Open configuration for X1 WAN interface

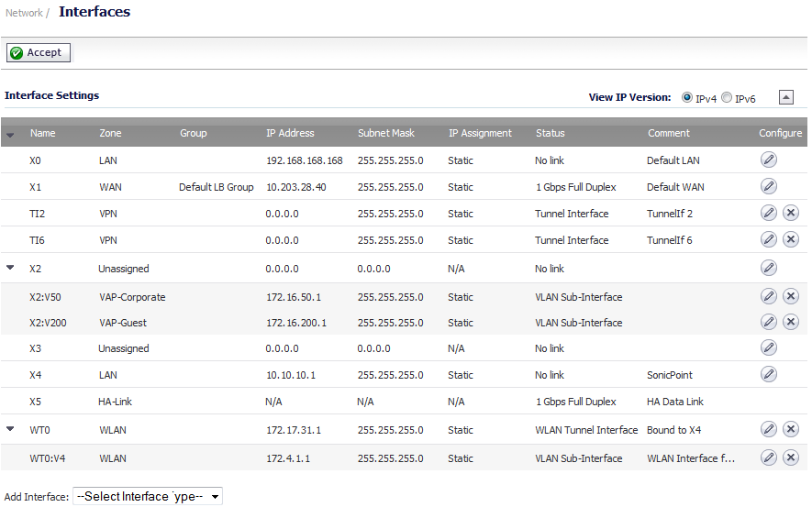(x=769, y=186)
